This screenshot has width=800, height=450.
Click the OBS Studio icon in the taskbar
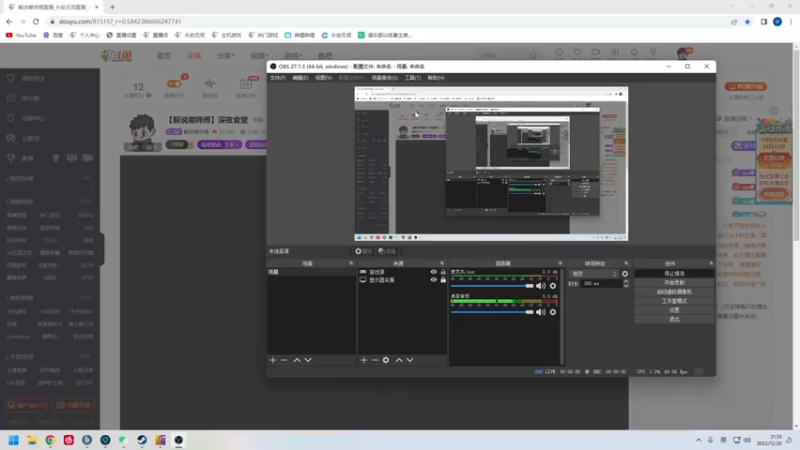[x=179, y=440]
